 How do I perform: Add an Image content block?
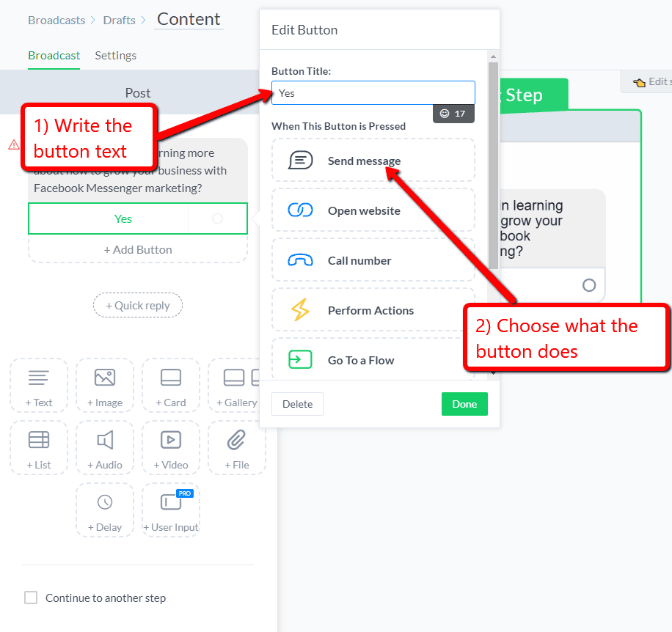tap(105, 386)
